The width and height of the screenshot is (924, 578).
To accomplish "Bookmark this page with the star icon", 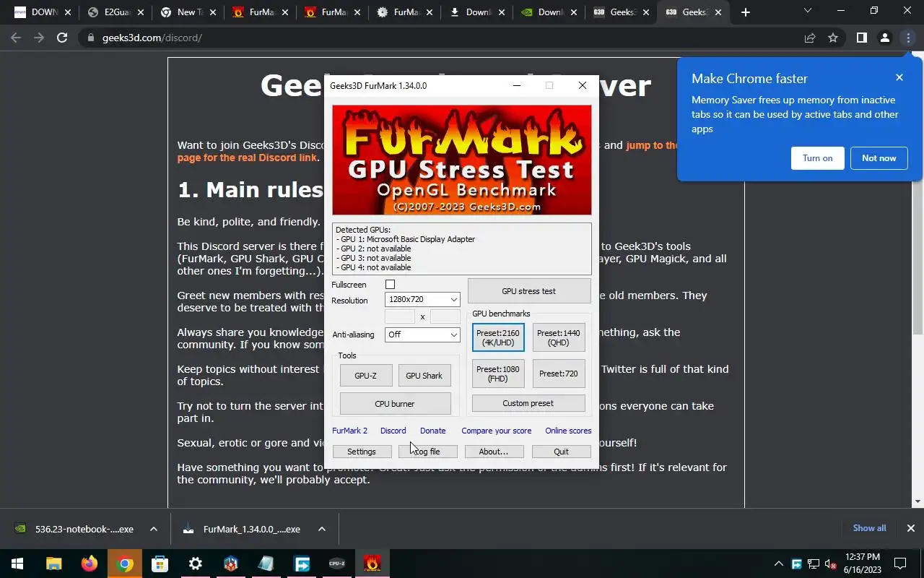I will [833, 38].
